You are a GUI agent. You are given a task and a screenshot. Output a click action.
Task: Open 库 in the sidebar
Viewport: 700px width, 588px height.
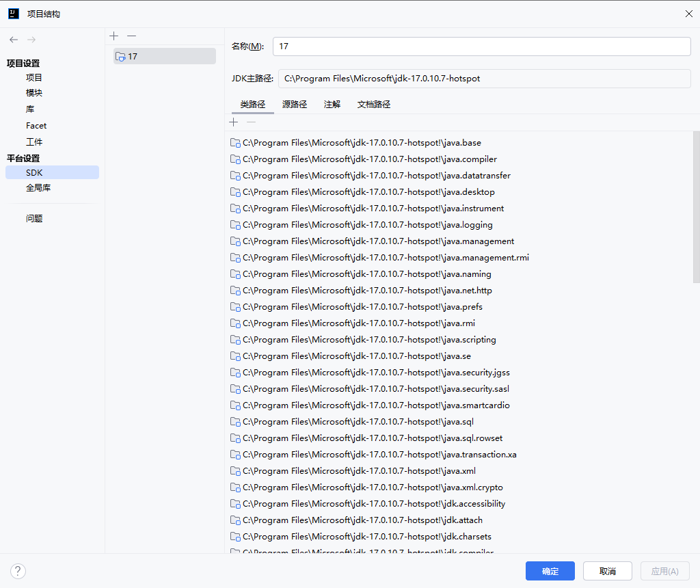point(30,109)
